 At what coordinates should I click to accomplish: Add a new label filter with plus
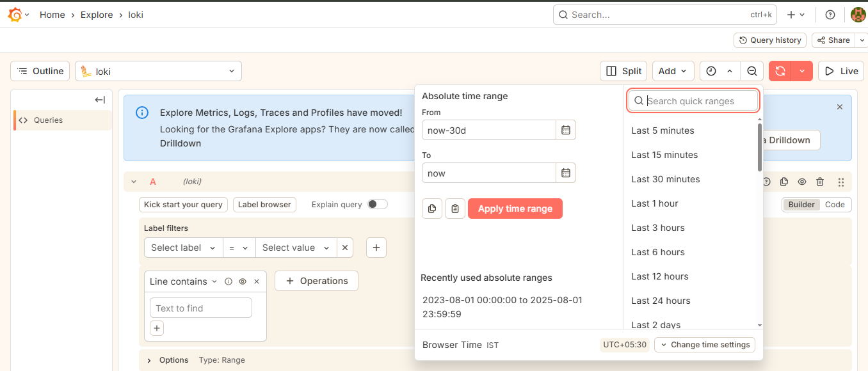[x=376, y=248]
